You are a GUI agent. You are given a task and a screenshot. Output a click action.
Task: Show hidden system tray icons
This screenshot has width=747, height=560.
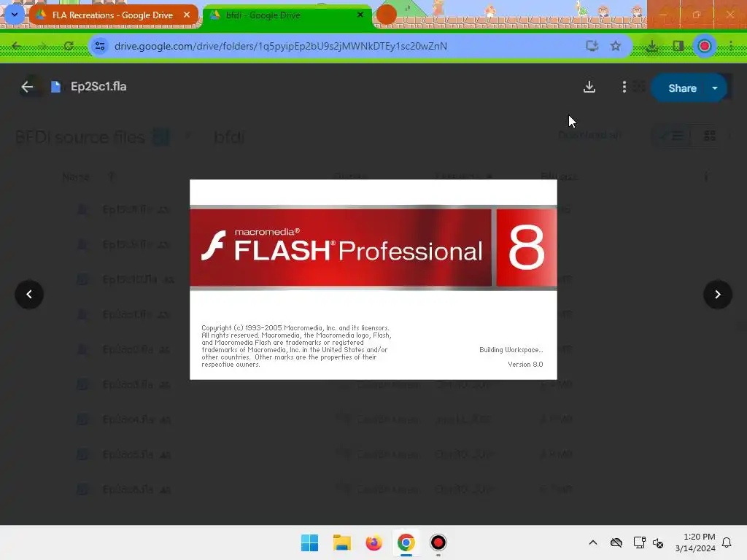[593, 542]
